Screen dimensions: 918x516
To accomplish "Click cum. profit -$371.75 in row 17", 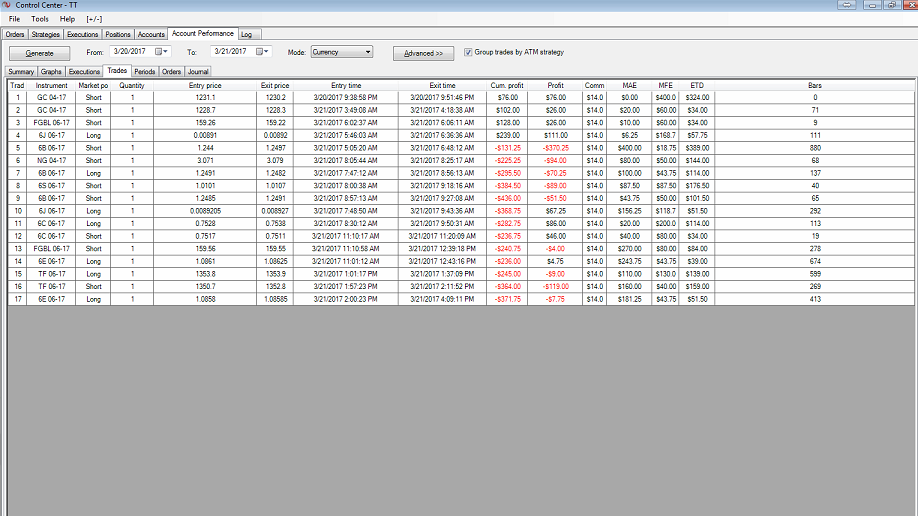I will coord(507,299).
